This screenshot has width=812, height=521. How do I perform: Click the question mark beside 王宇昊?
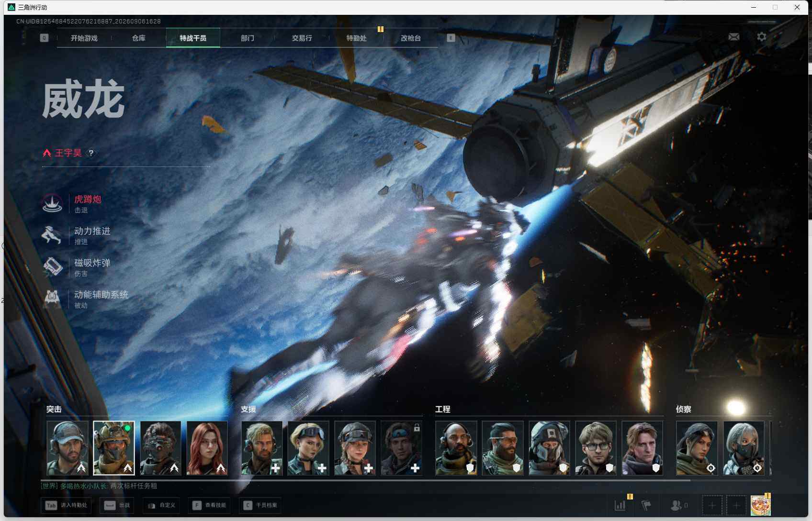coord(91,153)
